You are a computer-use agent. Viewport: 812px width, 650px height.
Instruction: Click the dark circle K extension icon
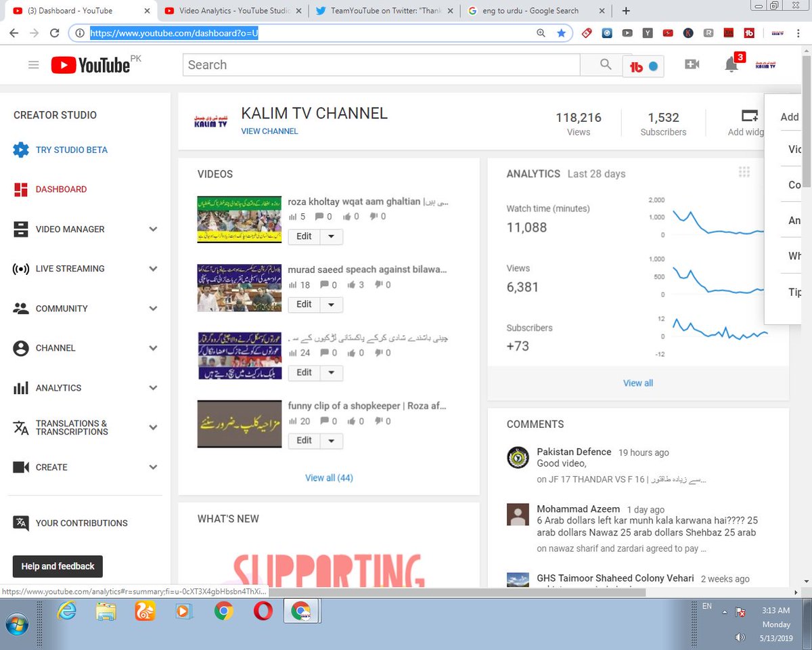(688, 32)
